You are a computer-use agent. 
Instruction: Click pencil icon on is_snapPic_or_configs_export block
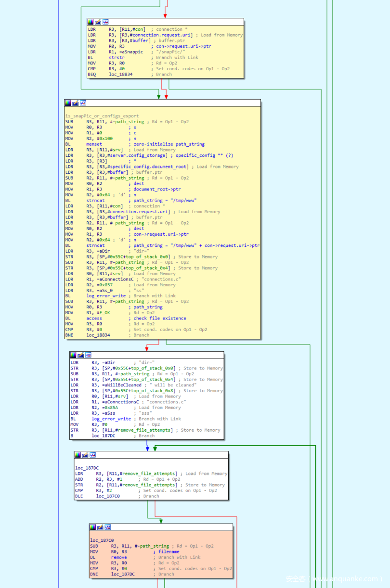coord(75,103)
